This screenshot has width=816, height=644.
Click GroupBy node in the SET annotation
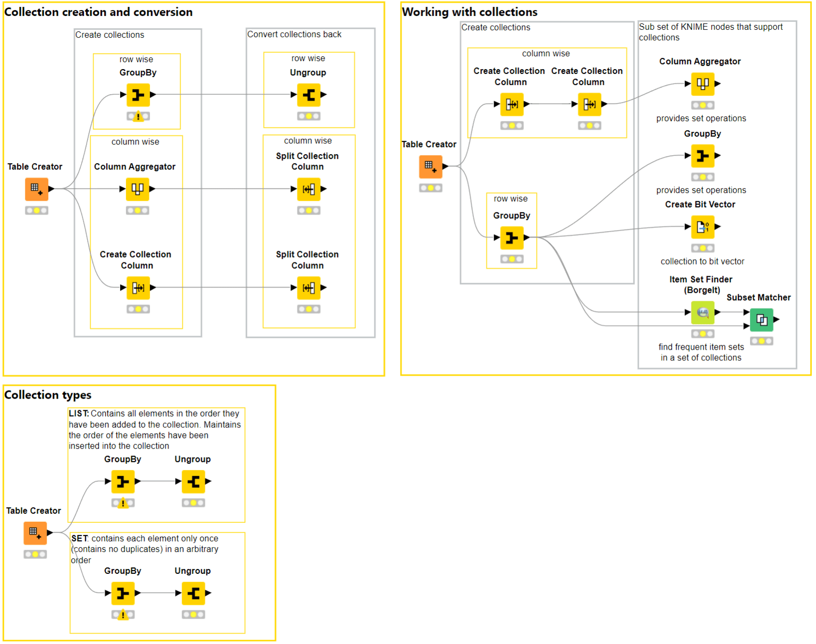[x=123, y=593]
